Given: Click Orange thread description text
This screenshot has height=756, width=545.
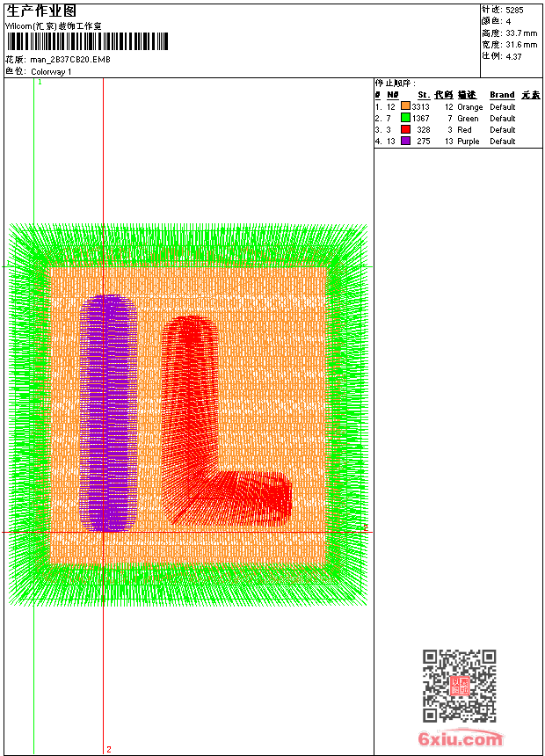Looking at the screenshot, I should (469, 107).
